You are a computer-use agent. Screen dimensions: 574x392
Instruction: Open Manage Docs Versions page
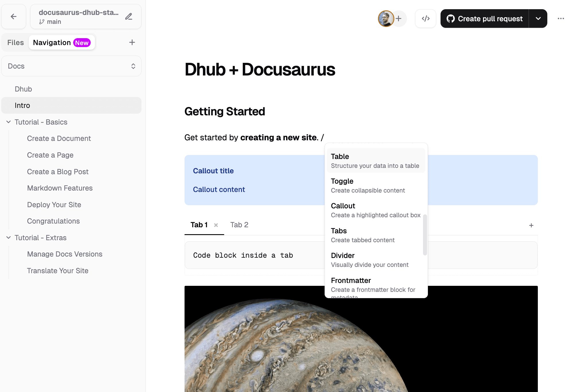tap(65, 254)
